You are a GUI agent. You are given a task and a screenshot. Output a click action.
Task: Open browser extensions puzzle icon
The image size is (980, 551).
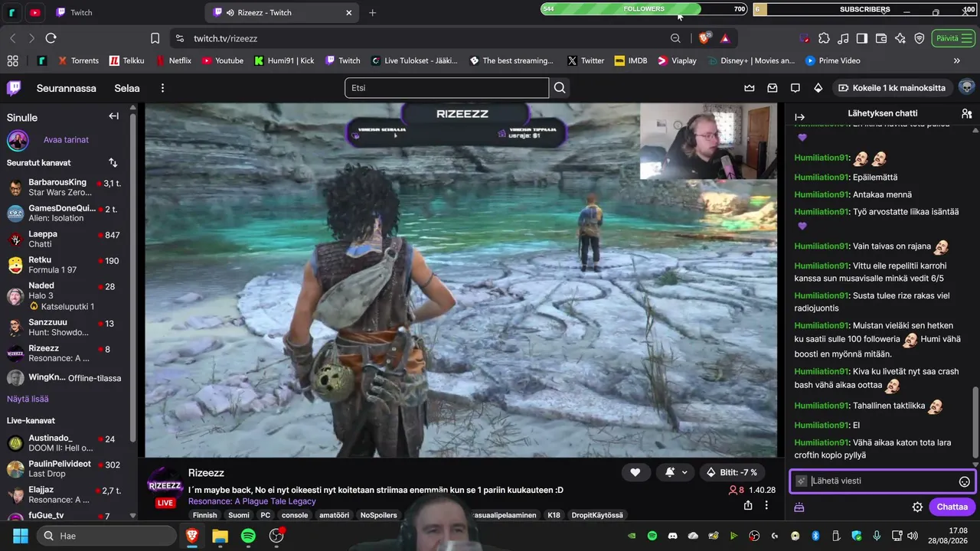pos(824,38)
